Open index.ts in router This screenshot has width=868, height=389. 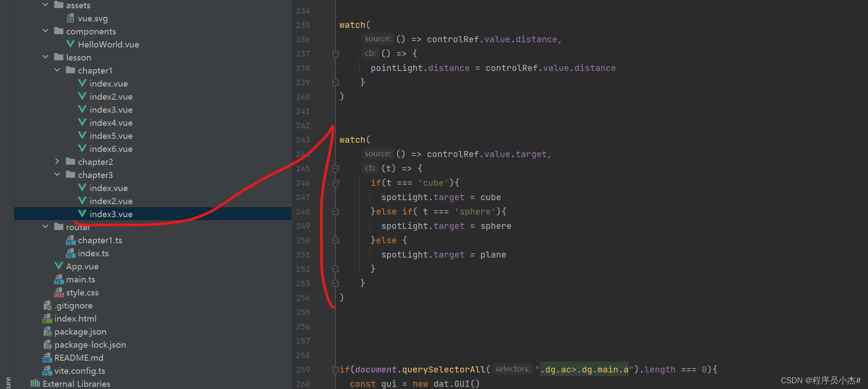point(93,253)
